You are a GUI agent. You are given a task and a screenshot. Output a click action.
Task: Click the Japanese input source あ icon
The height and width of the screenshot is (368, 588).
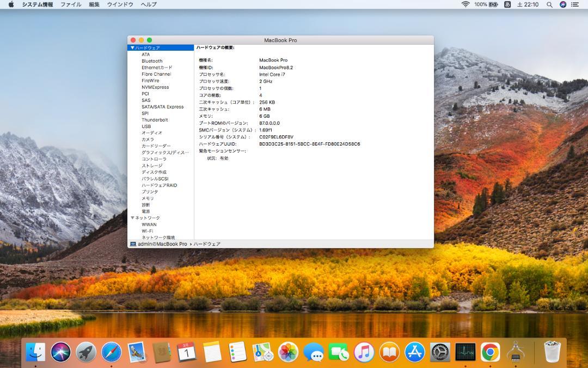tap(507, 4)
